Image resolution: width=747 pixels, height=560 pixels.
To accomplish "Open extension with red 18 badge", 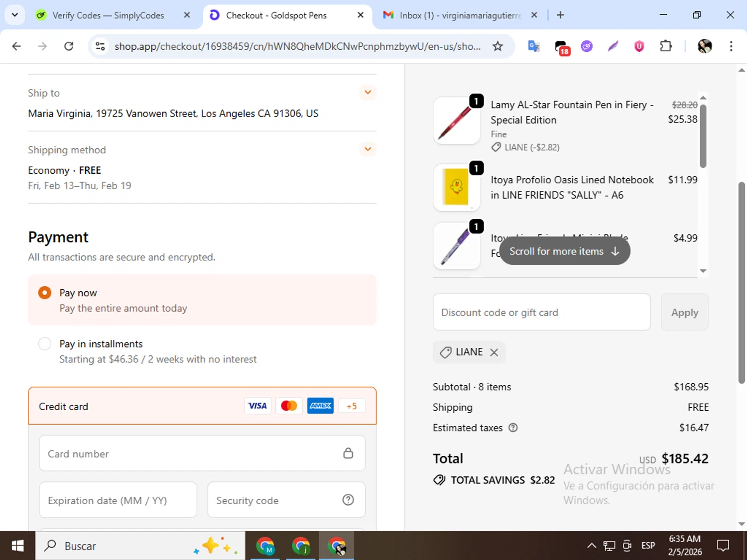I will (x=561, y=47).
